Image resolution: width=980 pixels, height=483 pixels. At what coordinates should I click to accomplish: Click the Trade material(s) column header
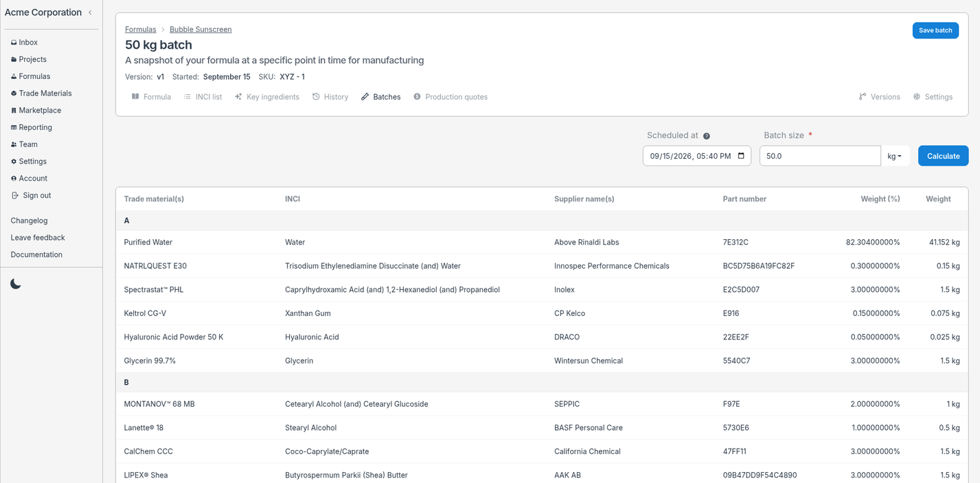pyautogui.click(x=154, y=199)
